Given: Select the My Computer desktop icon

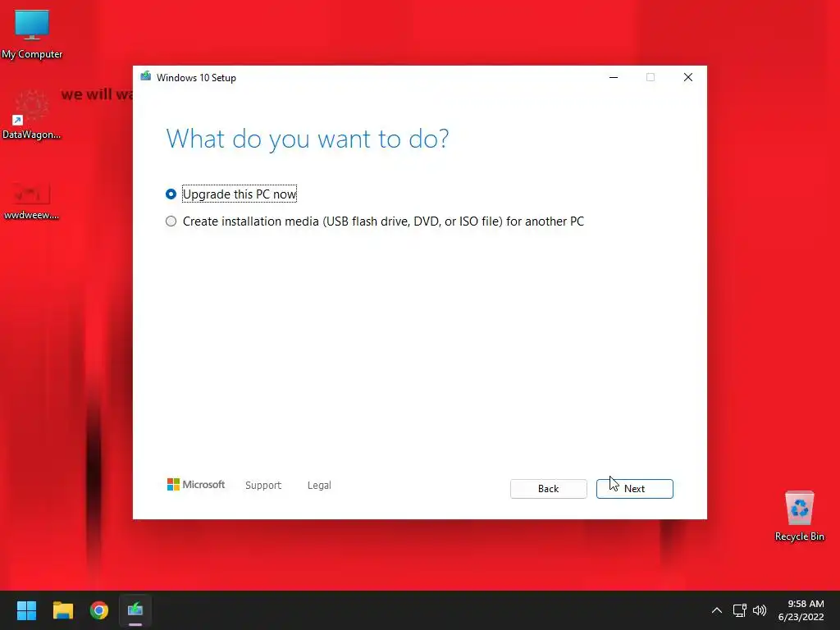Looking at the screenshot, I should [x=32, y=34].
